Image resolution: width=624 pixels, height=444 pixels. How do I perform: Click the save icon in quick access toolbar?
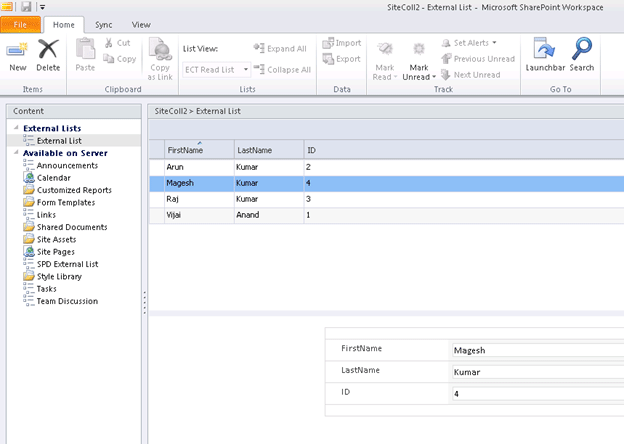pos(26,6)
